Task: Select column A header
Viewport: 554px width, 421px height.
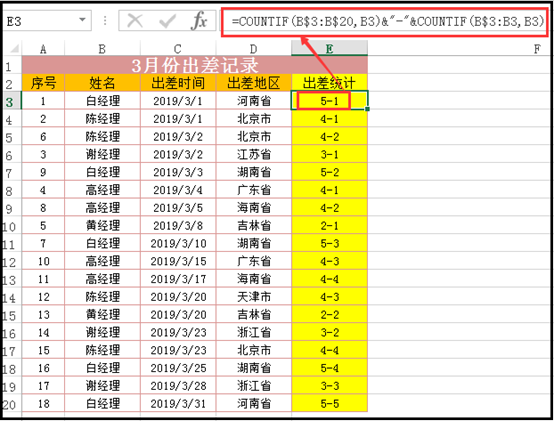Action: [43, 48]
